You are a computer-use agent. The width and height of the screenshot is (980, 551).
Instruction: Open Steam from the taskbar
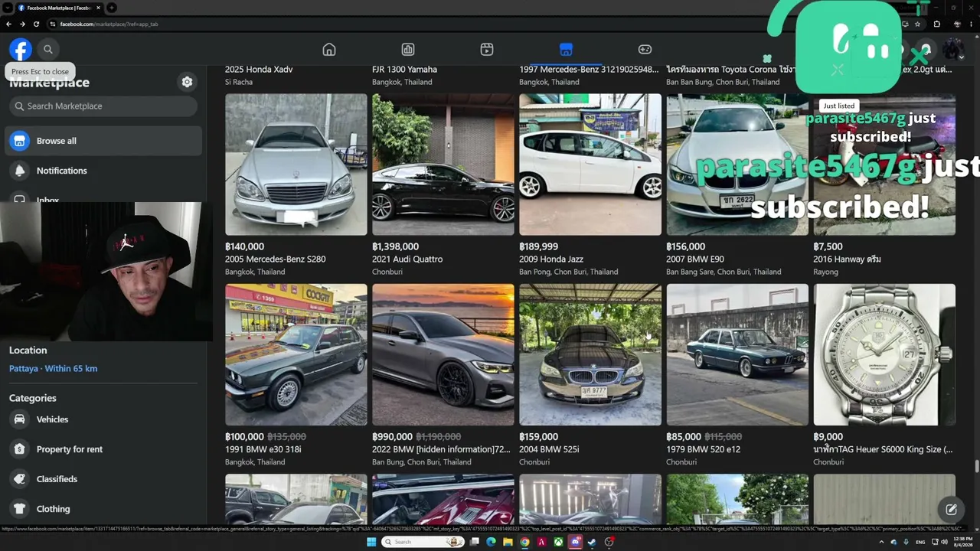[x=592, y=542]
